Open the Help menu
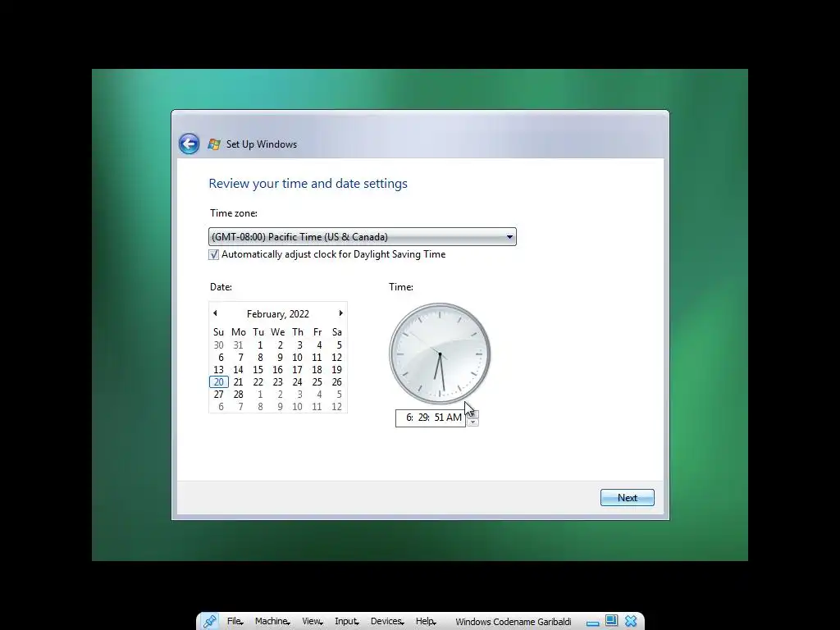 click(426, 621)
